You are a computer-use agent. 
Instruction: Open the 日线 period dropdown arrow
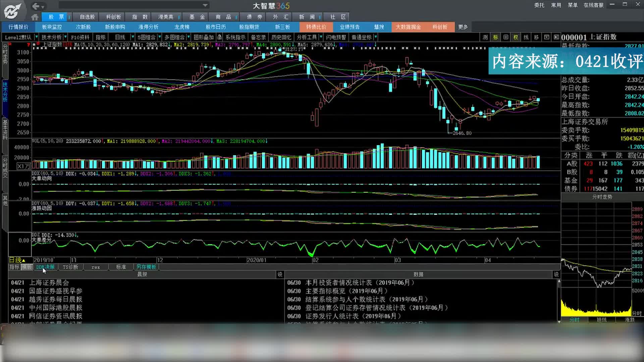point(133,37)
